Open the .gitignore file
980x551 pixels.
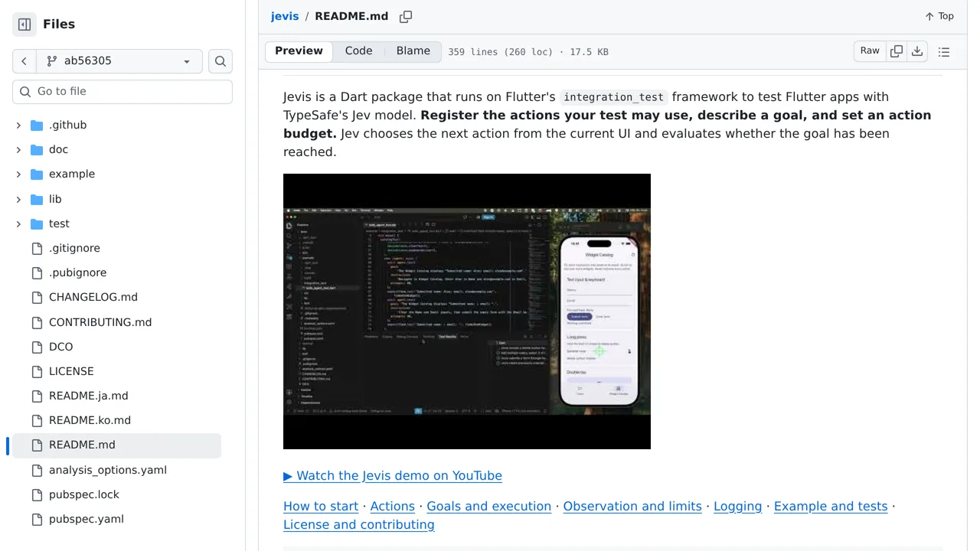point(74,248)
